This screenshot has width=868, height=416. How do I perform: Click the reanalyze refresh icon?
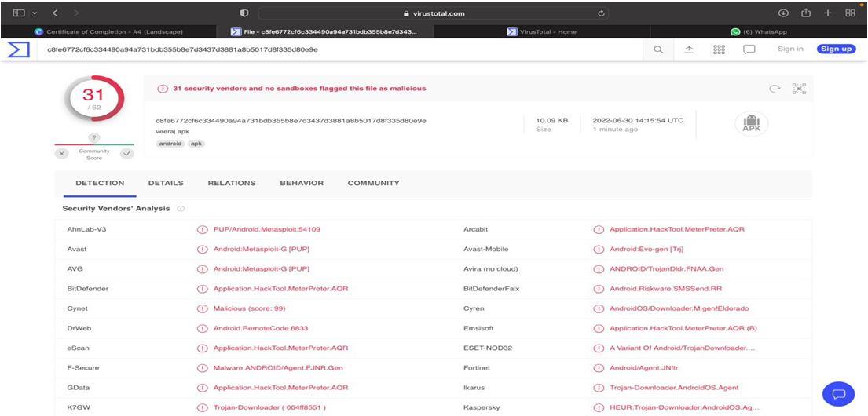(x=775, y=89)
